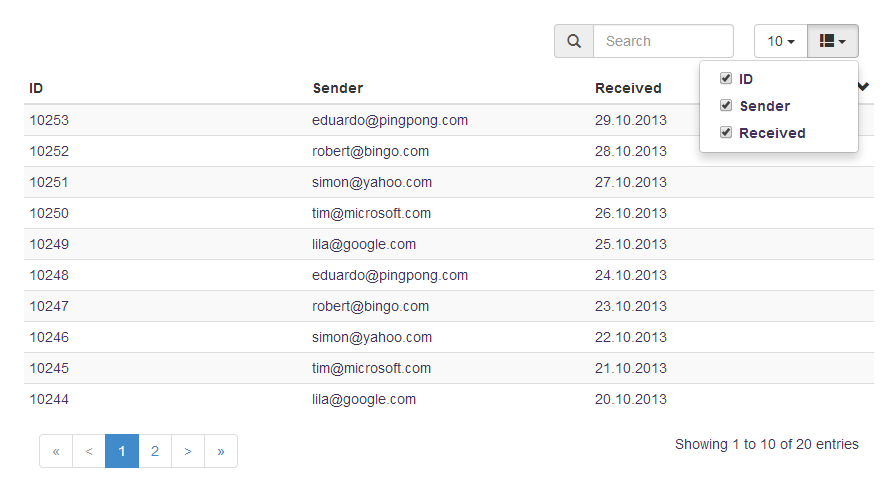Go to previous page with left arrow

pyautogui.click(x=89, y=451)
